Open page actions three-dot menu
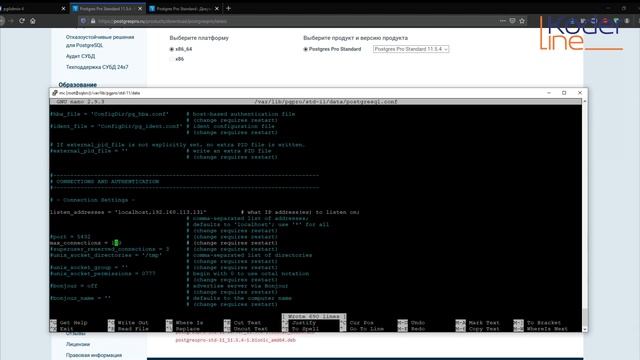The height and width of the screenshot is (360, 640). click(502, 21)
